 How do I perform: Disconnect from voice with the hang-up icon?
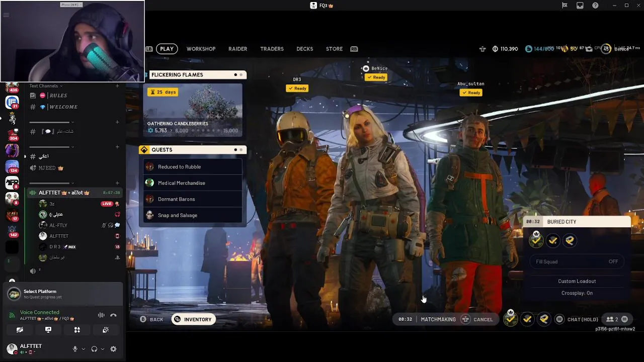(x=113, y=315)
